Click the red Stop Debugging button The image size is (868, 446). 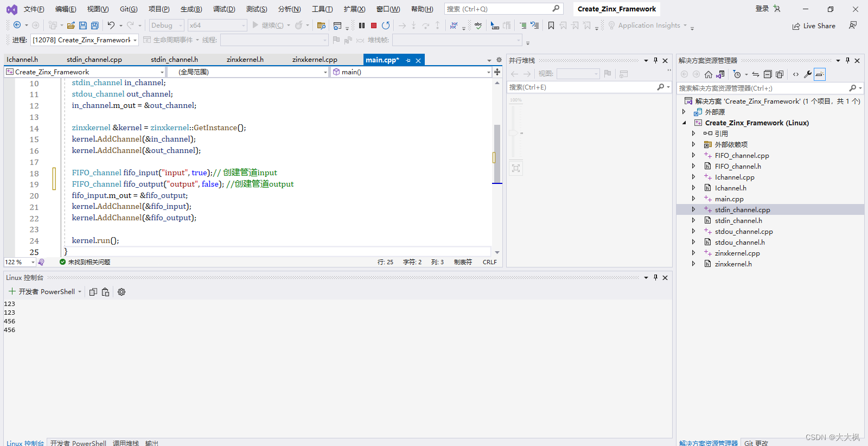pos(374,26)
